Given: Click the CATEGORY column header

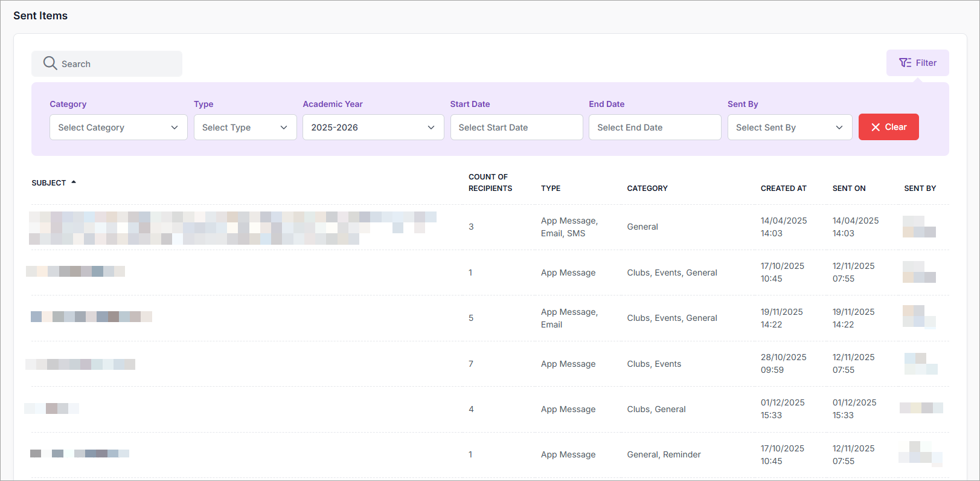Looking at the screenshot, I should click(647, 189).
